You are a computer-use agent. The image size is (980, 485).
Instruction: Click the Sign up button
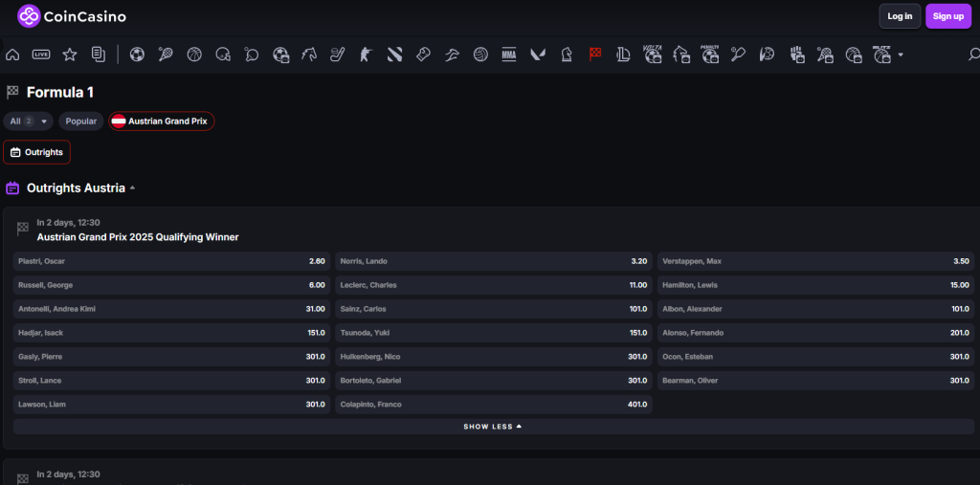[x=948, y=16]
